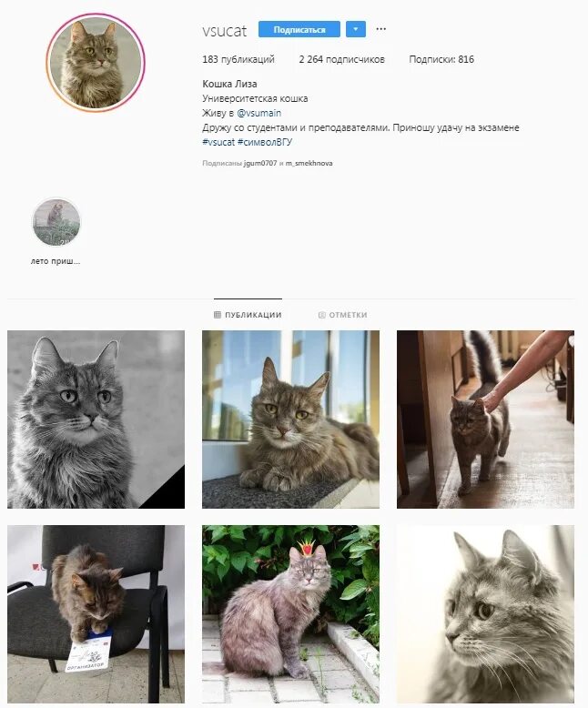The height and width of the screenshot is (708, 588).
Task: Switch to the Отметки tab
Action: click(343, 315)
